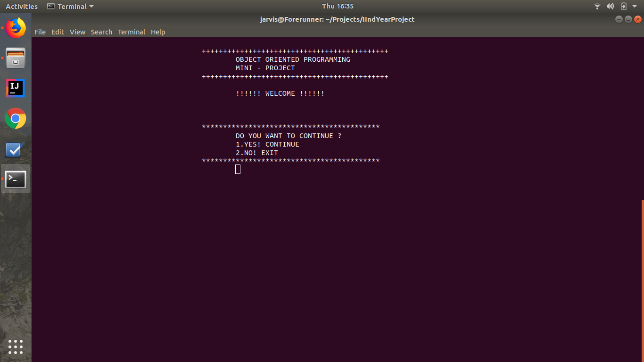This screenshot has height=362, width=644.
Task: Click the terminal cursor block
Action: pyautogui.click(x=238, y=169)
